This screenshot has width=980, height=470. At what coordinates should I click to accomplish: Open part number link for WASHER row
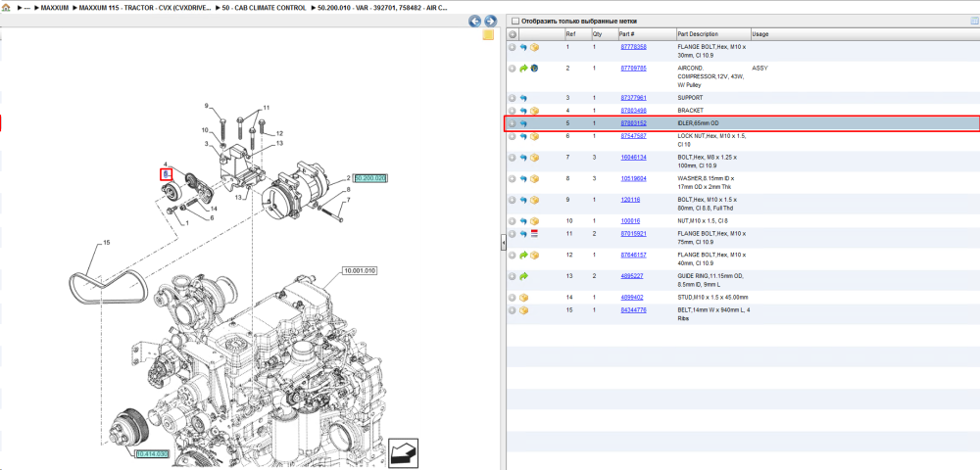(x=633, y=178)
